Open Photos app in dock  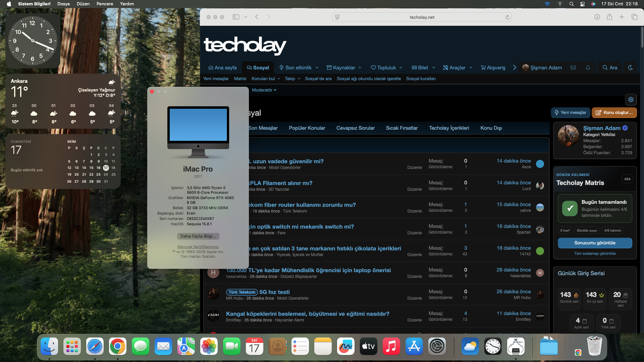tap(209, 347)
